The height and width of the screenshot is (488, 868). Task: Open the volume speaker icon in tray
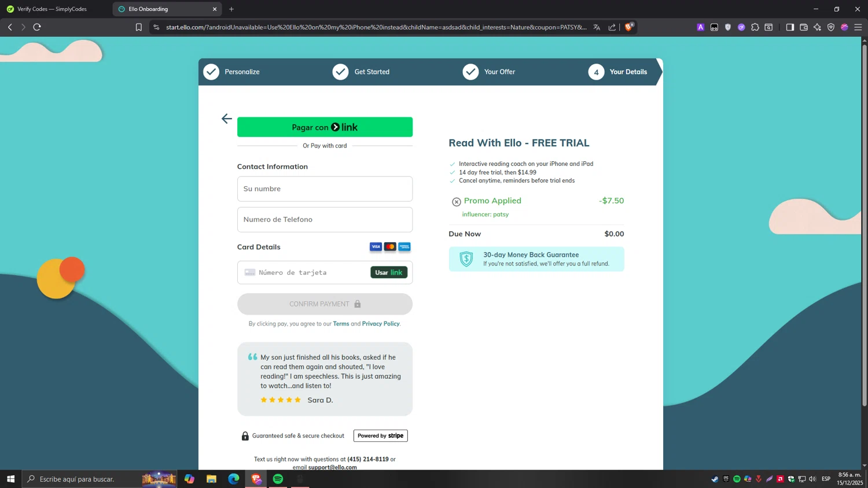click(812, 479)
